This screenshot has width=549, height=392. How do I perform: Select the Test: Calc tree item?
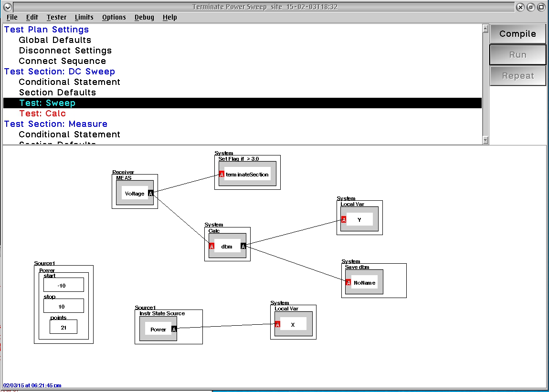[42, 113]
